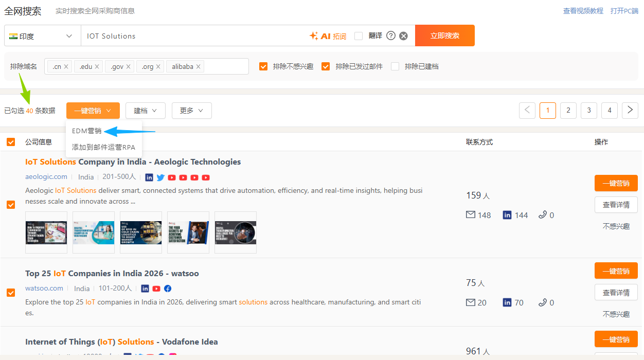Go to page 2

[568, 111]
